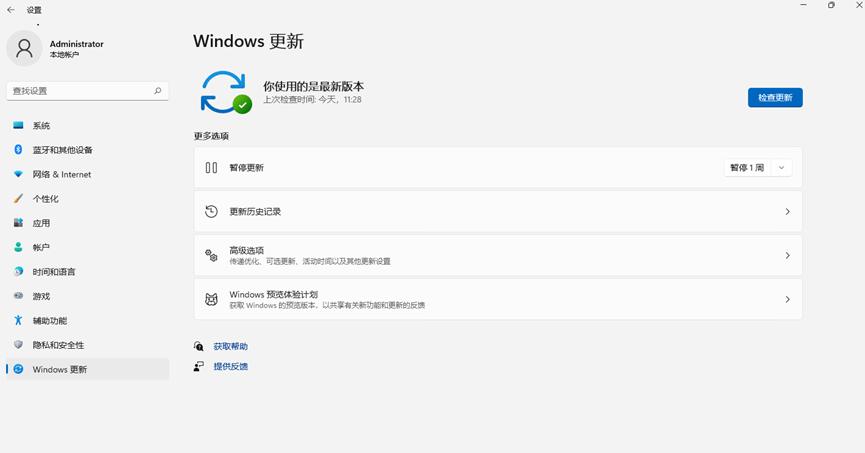Open Windows 预览体验计划 row title
This screenshot has width=865, height=453.
tap(274, 294)
